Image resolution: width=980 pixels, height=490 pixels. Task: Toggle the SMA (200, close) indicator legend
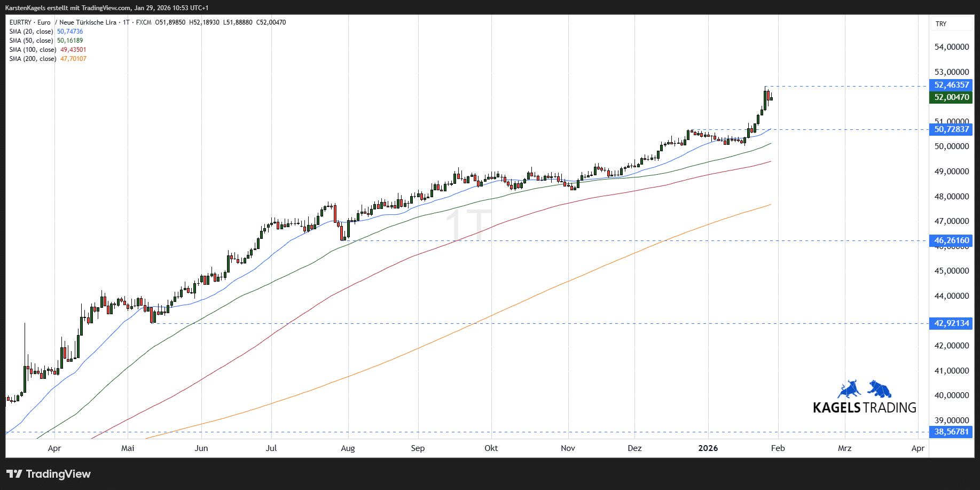[33, 59]
